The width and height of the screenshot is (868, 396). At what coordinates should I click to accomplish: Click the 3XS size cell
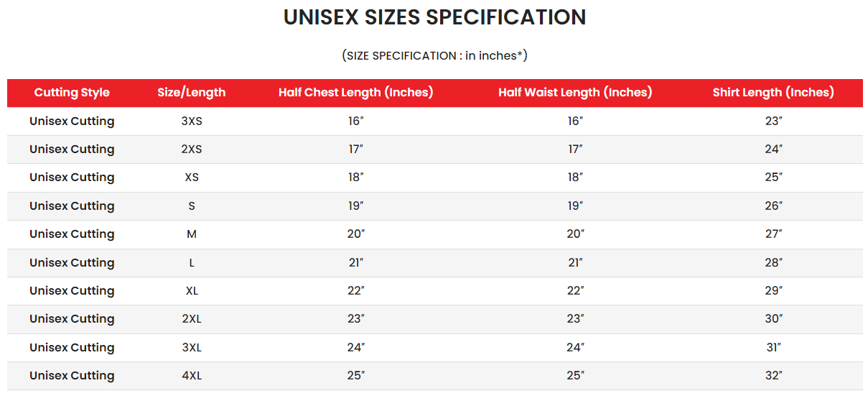pos(192,121)
